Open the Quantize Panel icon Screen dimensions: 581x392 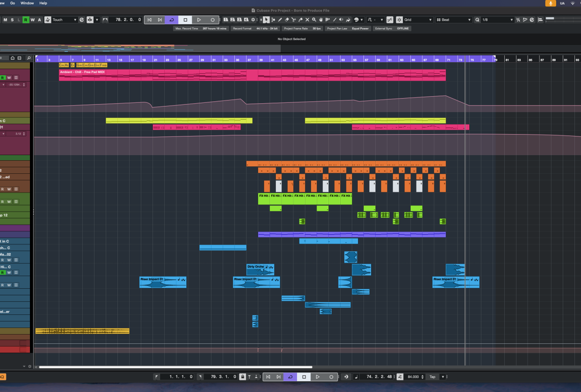532,20
